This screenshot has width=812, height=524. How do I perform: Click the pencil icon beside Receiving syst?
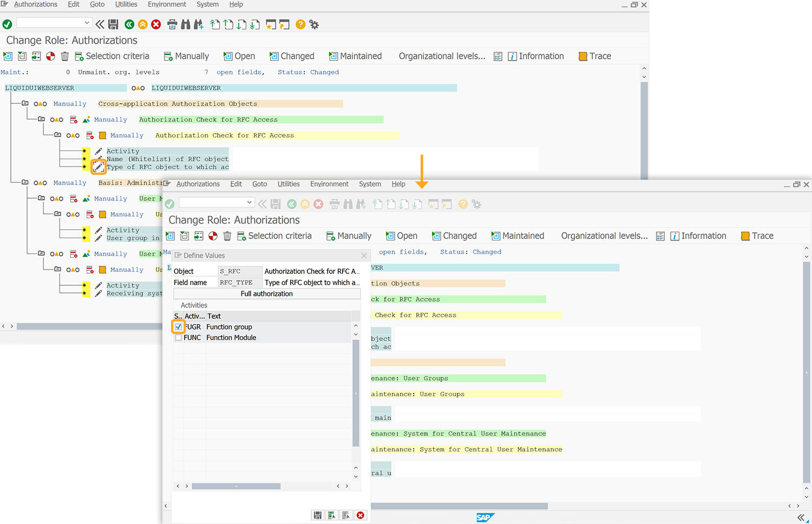(99, 293)
